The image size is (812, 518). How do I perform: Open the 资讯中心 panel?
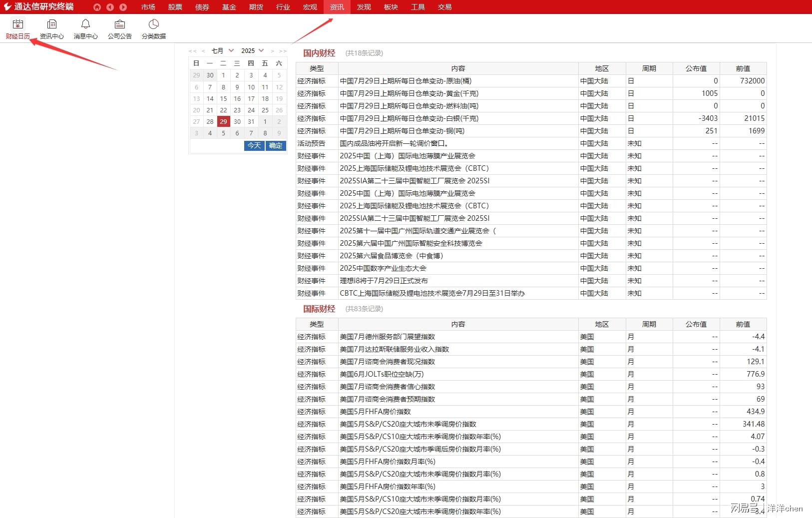point(51,28)
